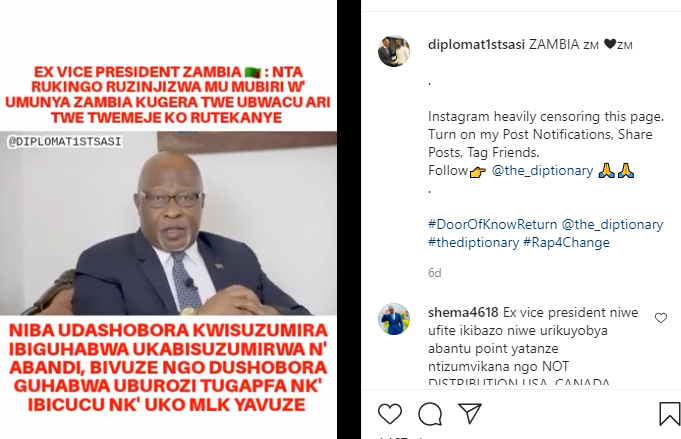Image resolution: width=681 pixels, height=439 pixels.
Task: Click the 6d post timestamp
Action: (x=435, y=273)
